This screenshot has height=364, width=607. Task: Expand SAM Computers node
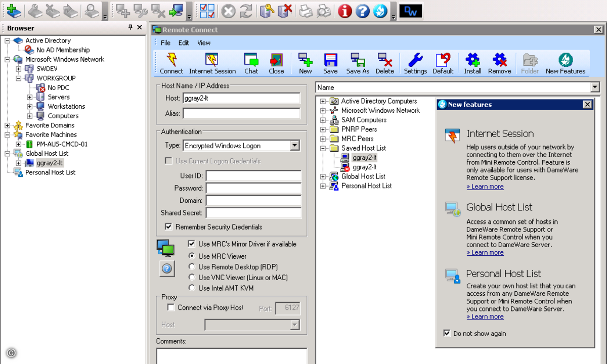(323, 120)
